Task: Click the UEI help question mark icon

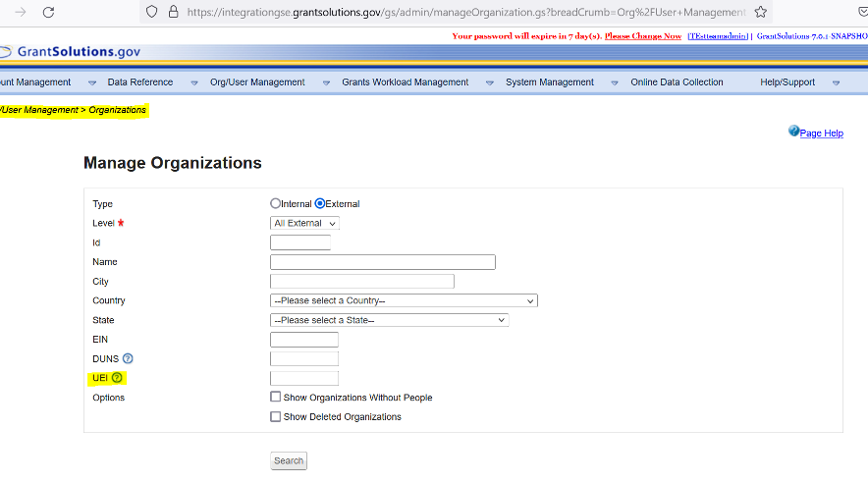Action: [117, 378]
